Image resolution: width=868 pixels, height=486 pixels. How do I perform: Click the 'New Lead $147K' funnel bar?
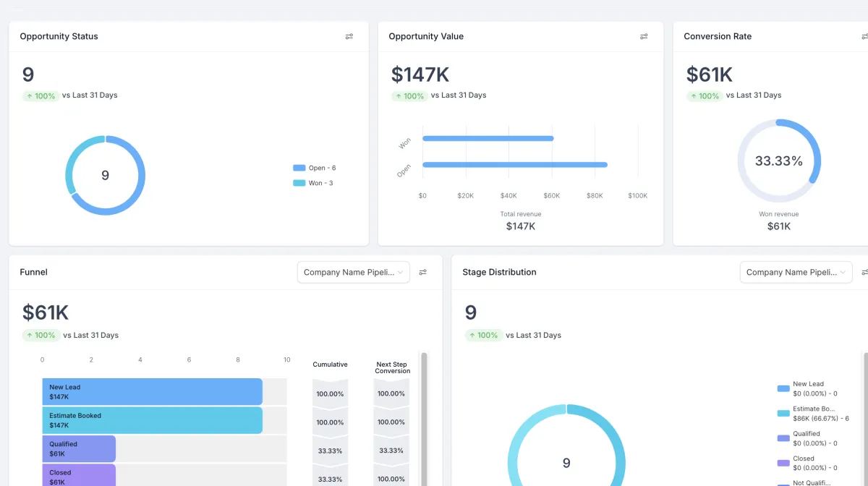point(152,392)
